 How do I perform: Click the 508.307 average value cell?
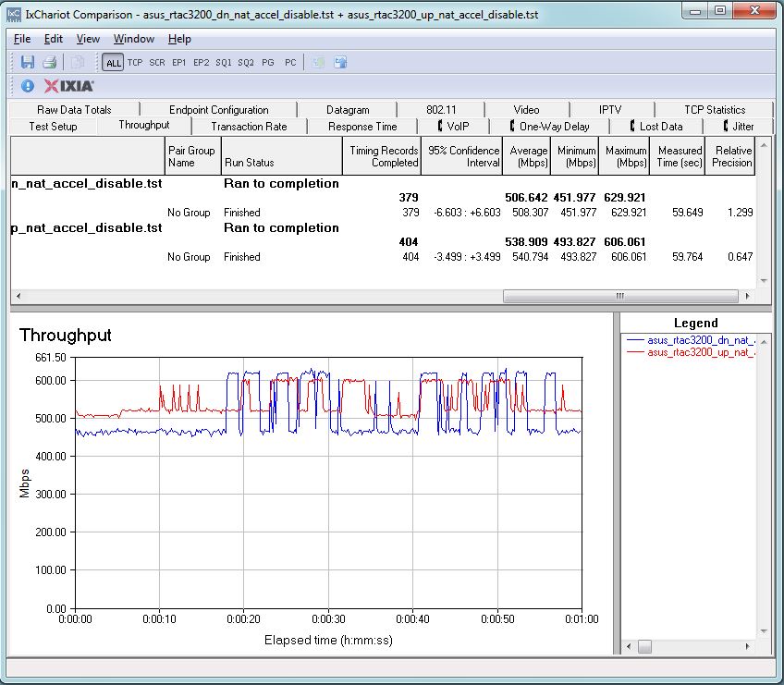pyautogui.click(x=530, y=213)
